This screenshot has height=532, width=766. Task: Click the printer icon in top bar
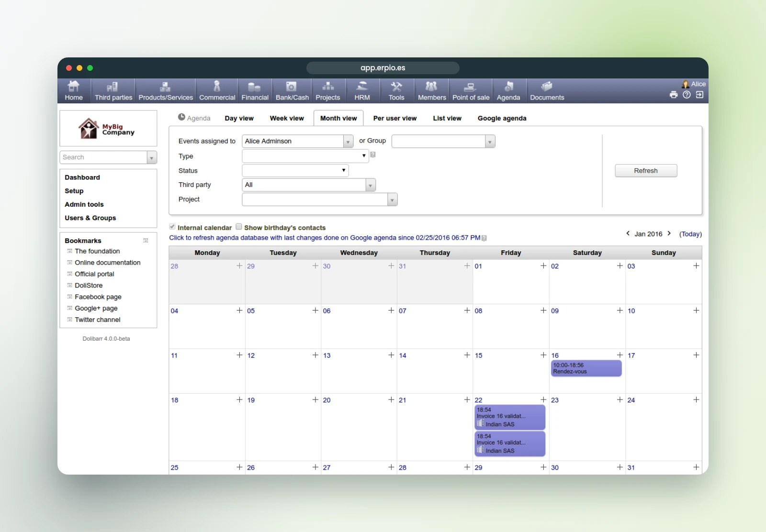674,95
